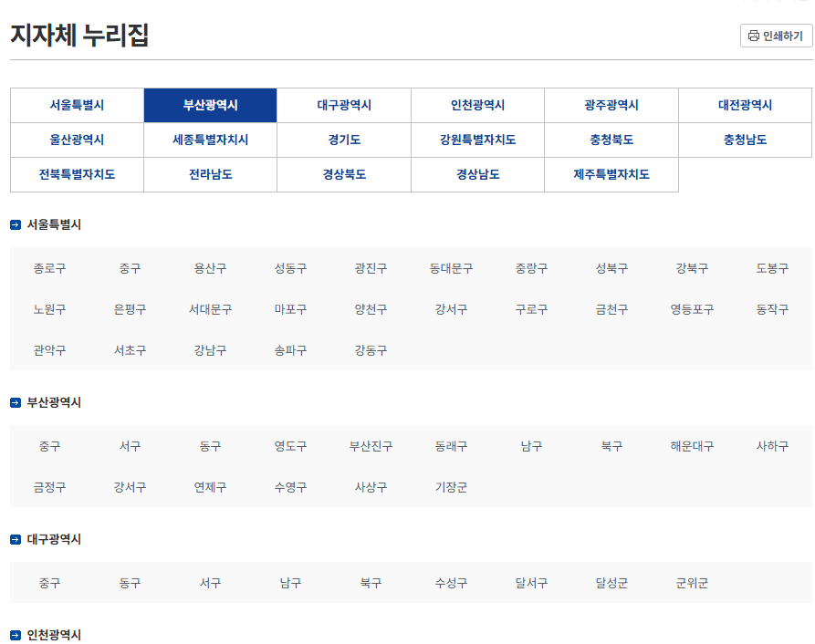
Task: Click the 금정구 link
Action: pos(50,487)
